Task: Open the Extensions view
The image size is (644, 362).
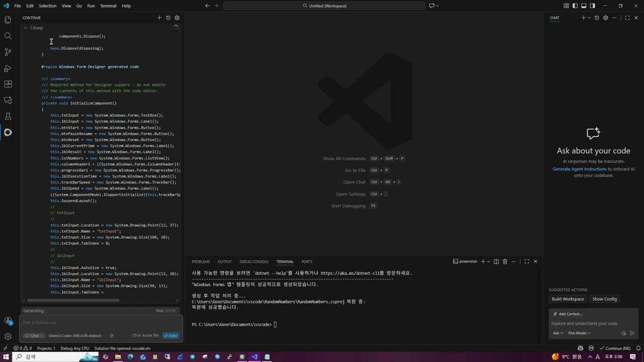Action: tap(8, 84)
